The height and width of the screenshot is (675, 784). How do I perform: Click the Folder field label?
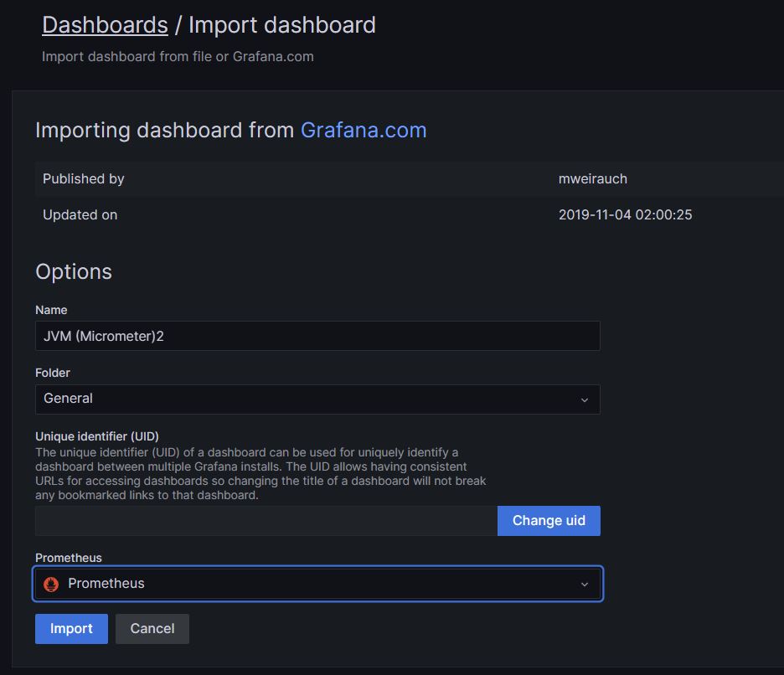pyautogui.click(x=53, y=373)
